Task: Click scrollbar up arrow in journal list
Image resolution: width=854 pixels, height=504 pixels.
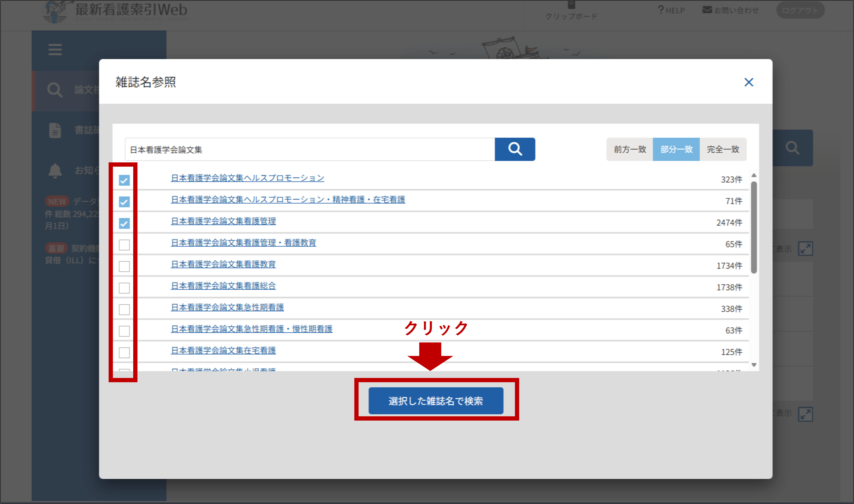Action: point(754,175)
